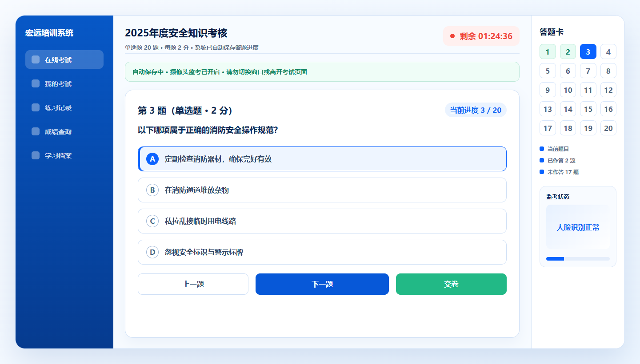The image size is (640, 364).
Task: Click the blue dot beside 当前题目
Action: [x=541, y=149]
